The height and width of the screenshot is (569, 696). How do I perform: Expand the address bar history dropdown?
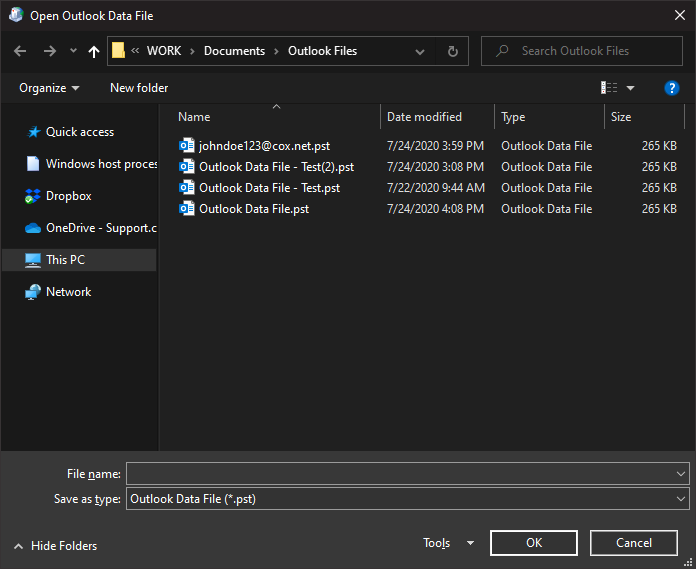[419, 52]
